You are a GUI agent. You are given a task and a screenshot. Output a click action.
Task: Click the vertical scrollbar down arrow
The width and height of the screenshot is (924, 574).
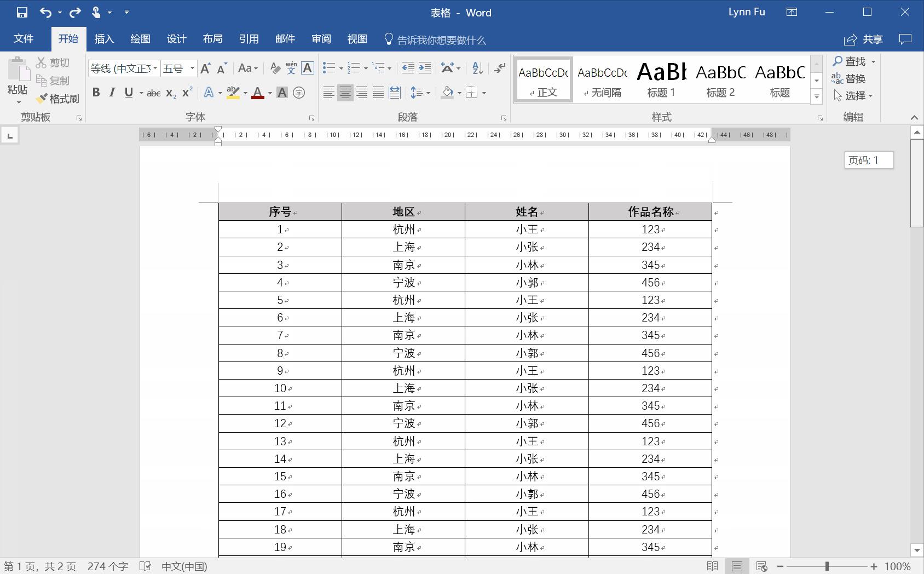tap(917, 550)
